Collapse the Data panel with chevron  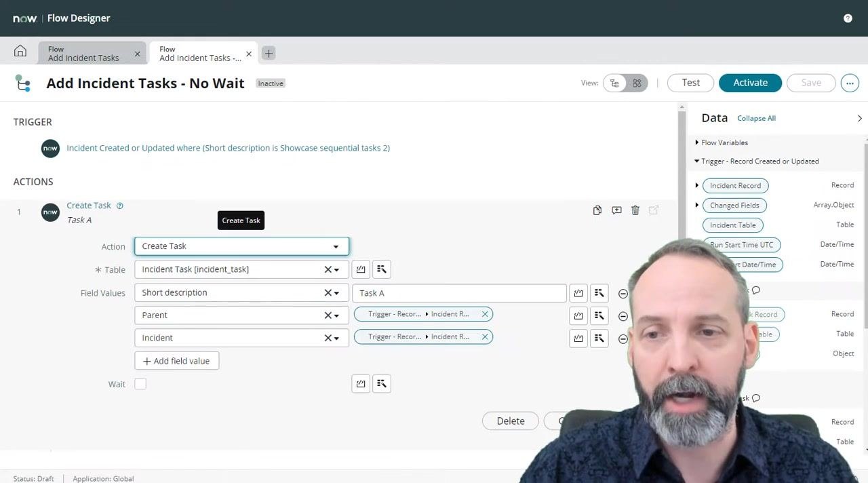(x=859, y=118)
